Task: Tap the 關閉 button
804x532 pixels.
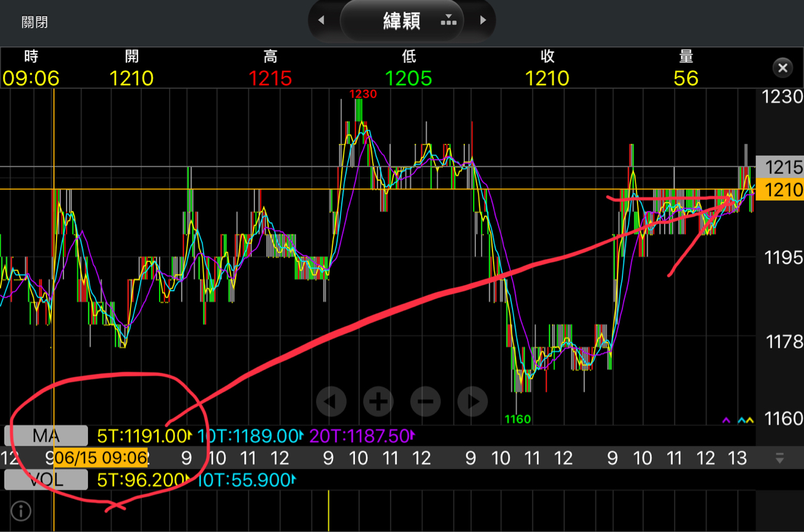Action: point(35,23)
